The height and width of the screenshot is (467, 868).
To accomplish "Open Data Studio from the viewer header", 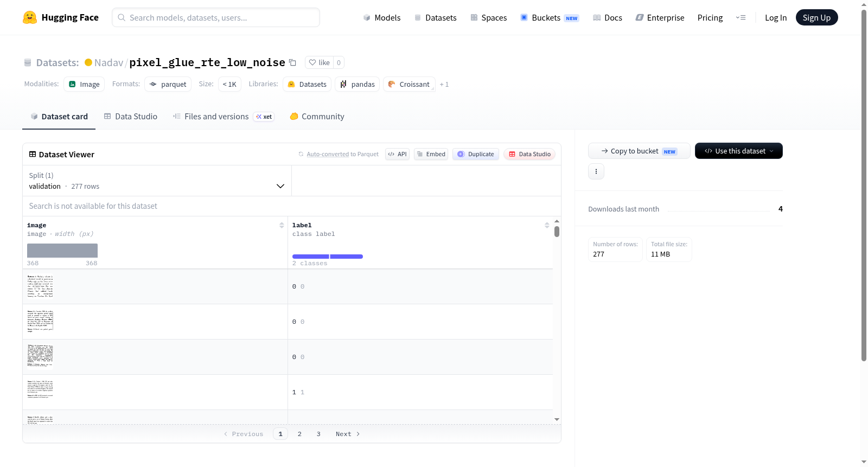I will point(529,154).
